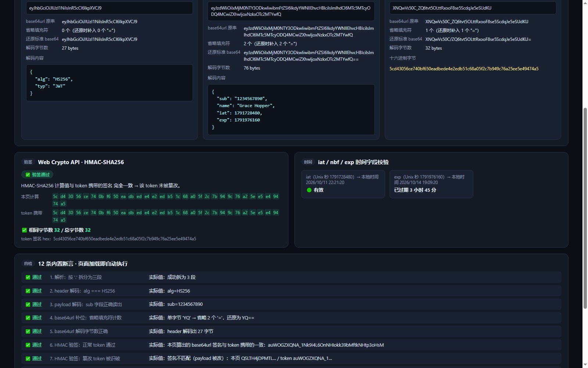Click the signature segment field starting XNQwVs50C_ZQ6tvt5O
Image resolution: width=588 pixels, height=368 pixels.
point(473,8)
